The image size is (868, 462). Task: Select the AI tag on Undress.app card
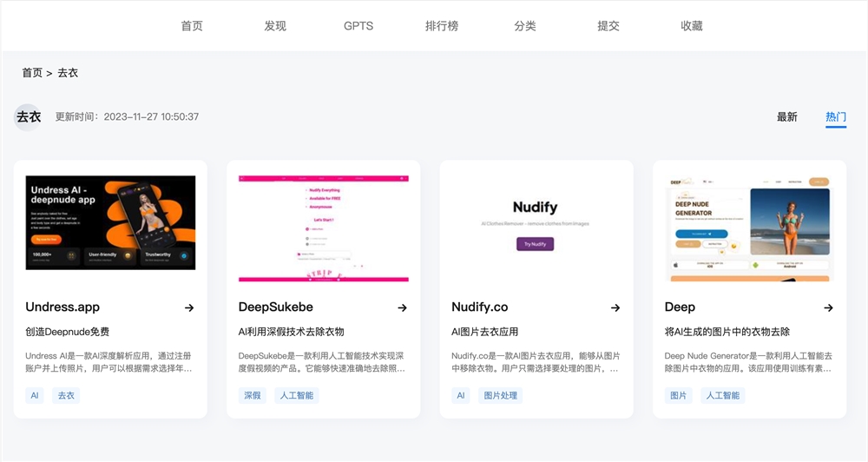[x=35, y=395]
